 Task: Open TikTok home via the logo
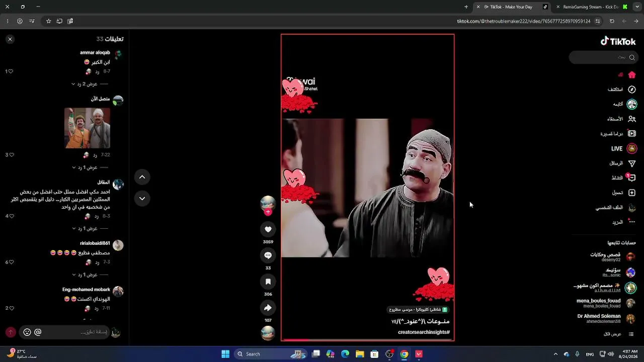618,41
